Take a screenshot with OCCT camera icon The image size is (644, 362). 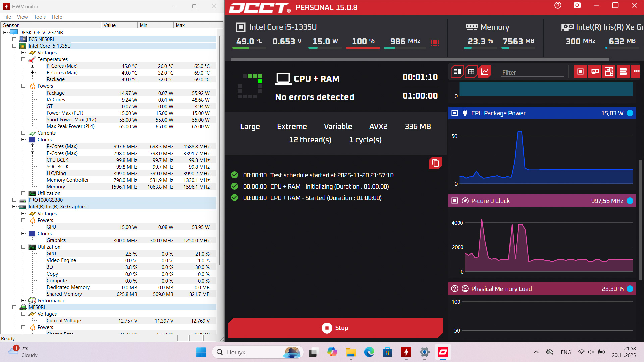[x=577, y=5]
